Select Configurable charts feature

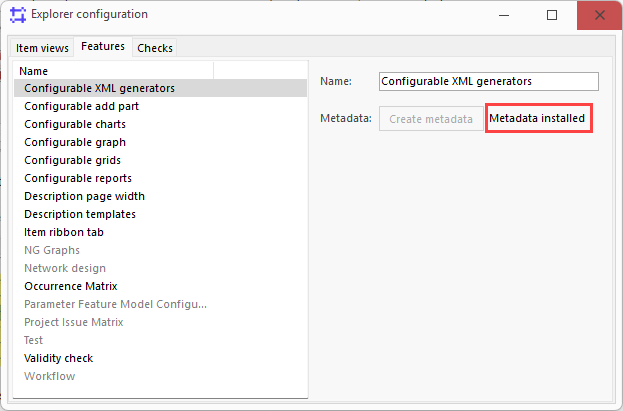161,124
